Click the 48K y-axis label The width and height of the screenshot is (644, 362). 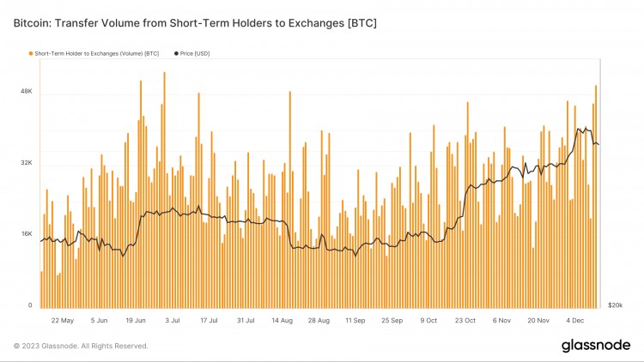tap(27, 91)
